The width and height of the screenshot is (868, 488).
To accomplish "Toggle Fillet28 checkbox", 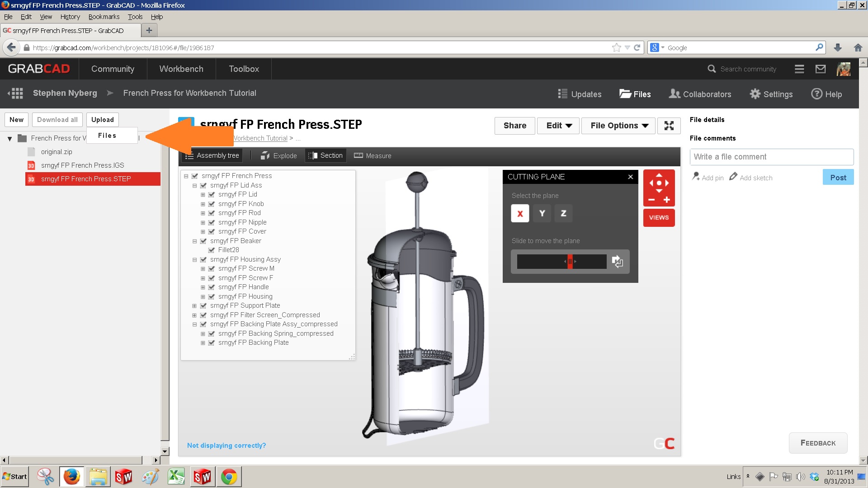I will click(211, 250).
